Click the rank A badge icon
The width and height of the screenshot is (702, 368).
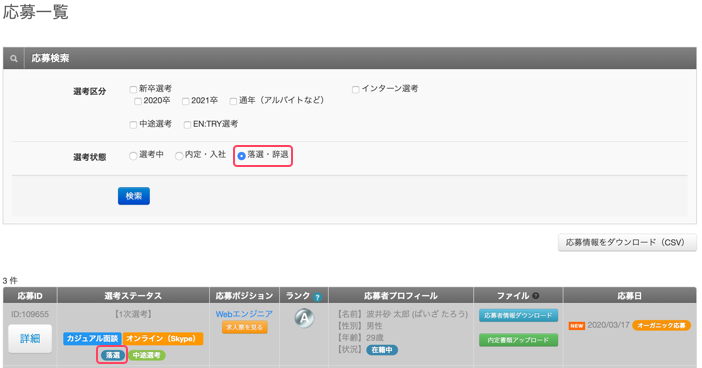tap(304, 318)
